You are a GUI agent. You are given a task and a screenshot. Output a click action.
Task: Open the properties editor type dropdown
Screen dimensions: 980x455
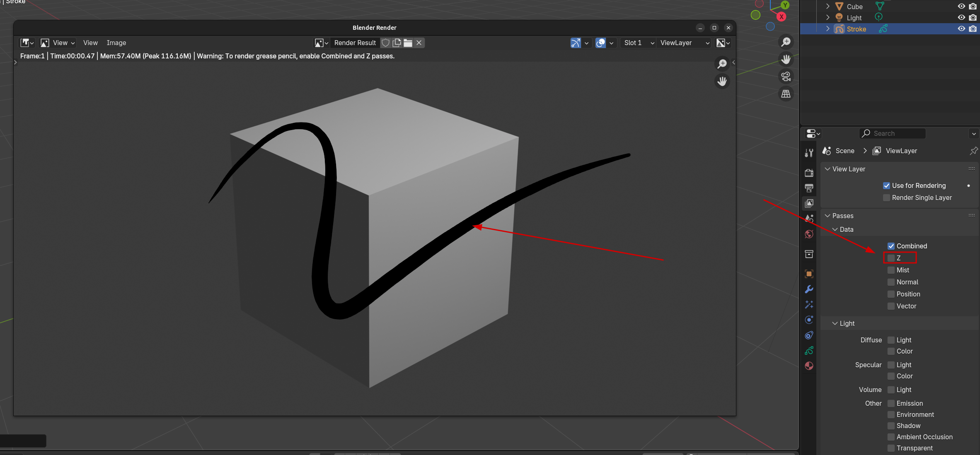click(813, 133)
